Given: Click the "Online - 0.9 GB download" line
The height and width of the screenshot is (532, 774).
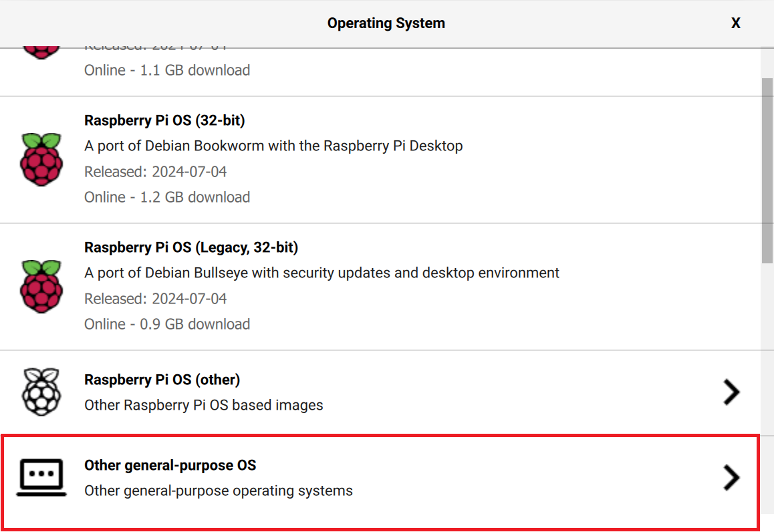Looking at the screenshot, I should 167,324.
